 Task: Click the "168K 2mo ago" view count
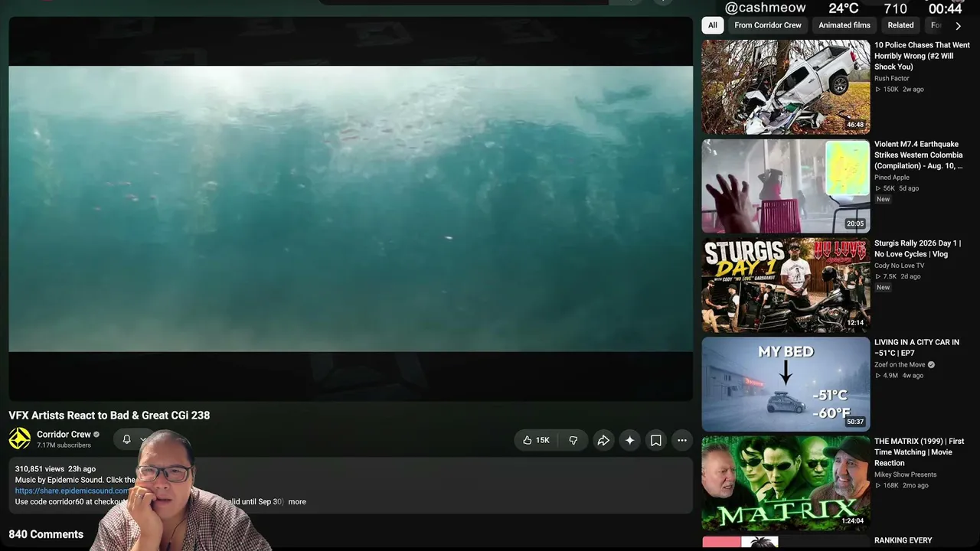coord(902,485)
